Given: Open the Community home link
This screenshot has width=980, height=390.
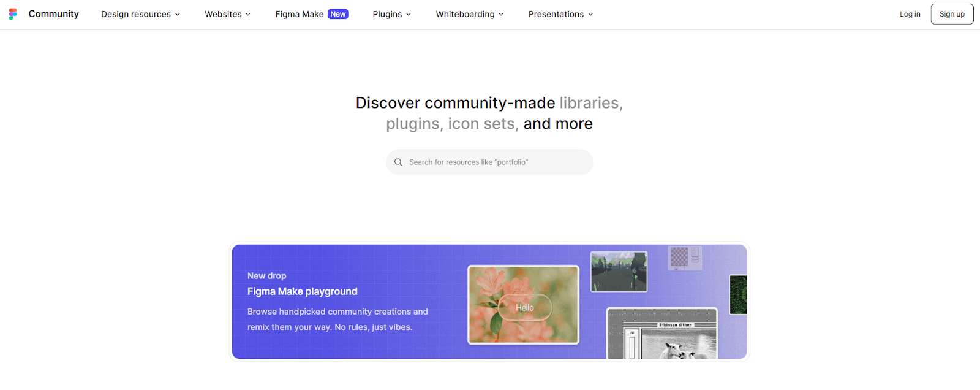Looking at the screenshot, I should click(x=53, y=14).
